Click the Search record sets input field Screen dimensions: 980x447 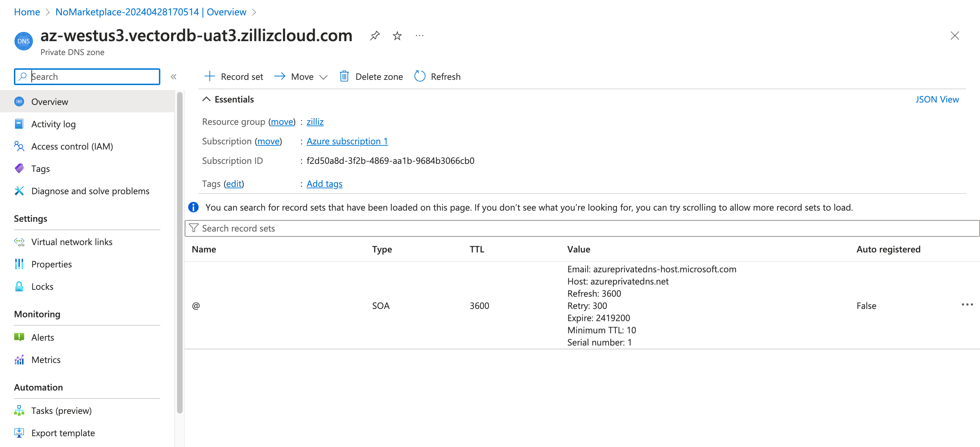pyautogui.click(x=579, y=228)
